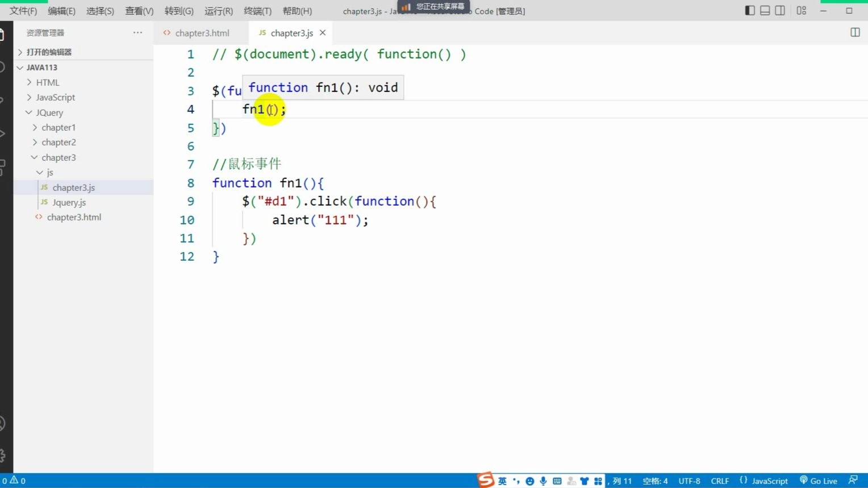This screenshot has height=488, width=868.
Task: Change indentation setting 空格: 4
Action: (x=655, y=481)
